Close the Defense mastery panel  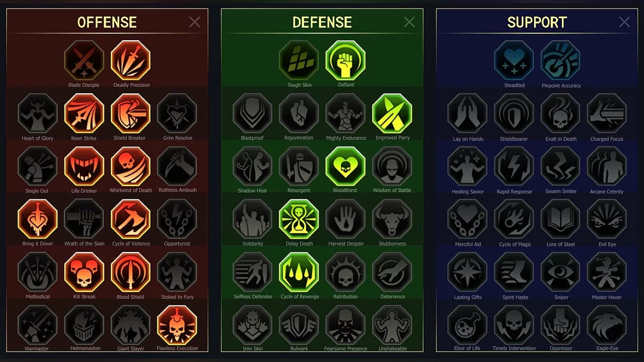pos(409,21)
